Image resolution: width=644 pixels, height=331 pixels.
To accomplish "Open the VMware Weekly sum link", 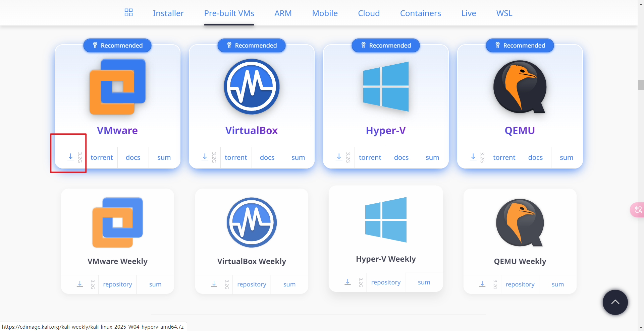I will [155, 284].
